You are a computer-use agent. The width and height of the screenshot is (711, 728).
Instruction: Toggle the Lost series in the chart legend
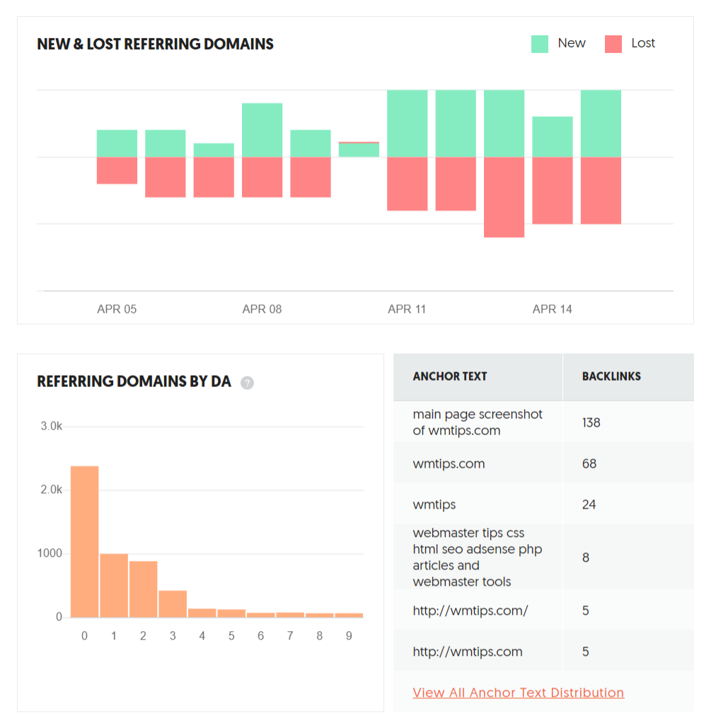coord(643,43)
